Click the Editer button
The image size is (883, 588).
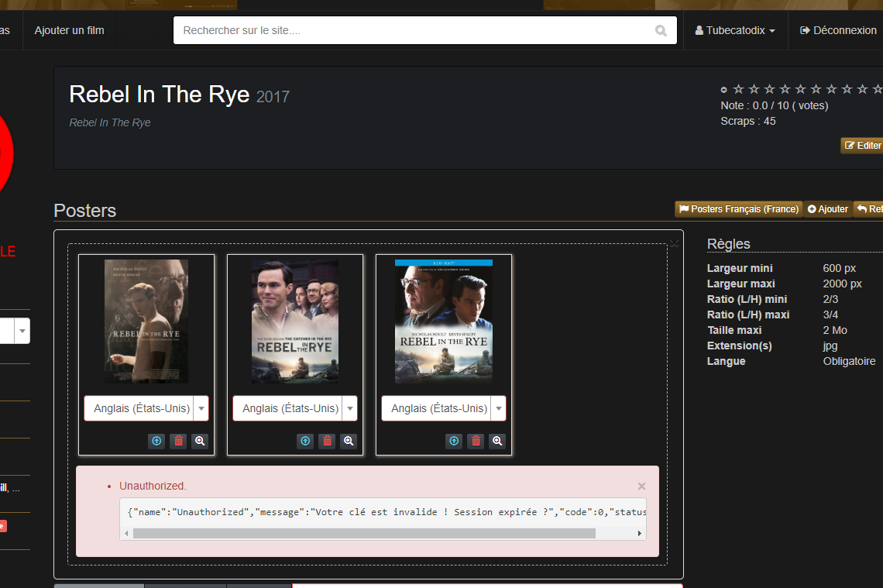coord(862,146)
